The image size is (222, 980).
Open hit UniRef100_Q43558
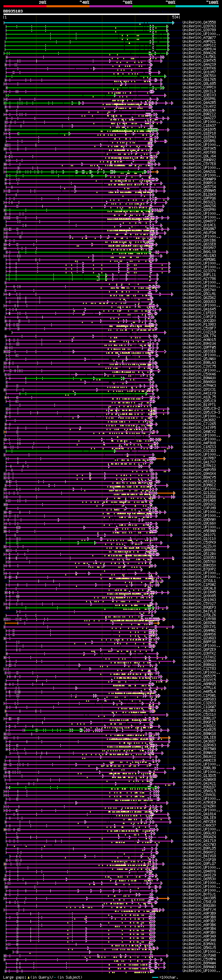tap(199, 23)
